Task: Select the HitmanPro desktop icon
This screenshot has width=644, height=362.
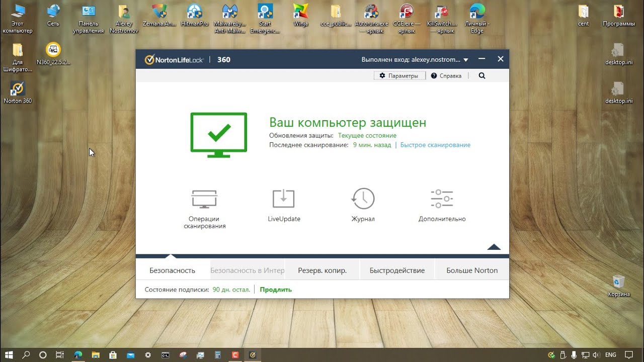Action: (x=194, y=15)
